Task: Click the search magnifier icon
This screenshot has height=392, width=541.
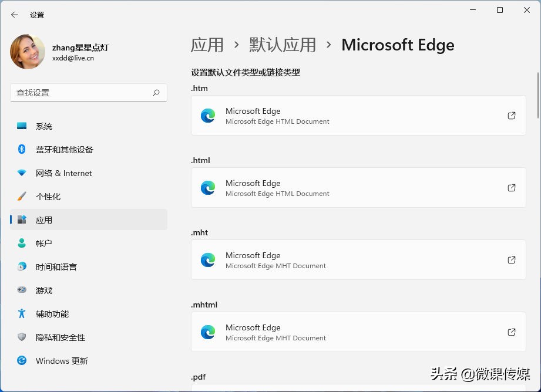Action: coord(156,93)
